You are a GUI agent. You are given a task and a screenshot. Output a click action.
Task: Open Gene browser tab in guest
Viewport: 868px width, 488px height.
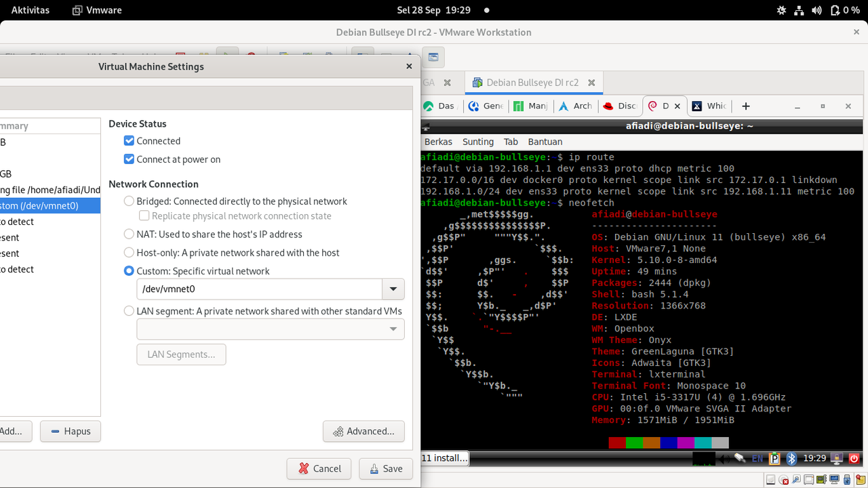486,106
